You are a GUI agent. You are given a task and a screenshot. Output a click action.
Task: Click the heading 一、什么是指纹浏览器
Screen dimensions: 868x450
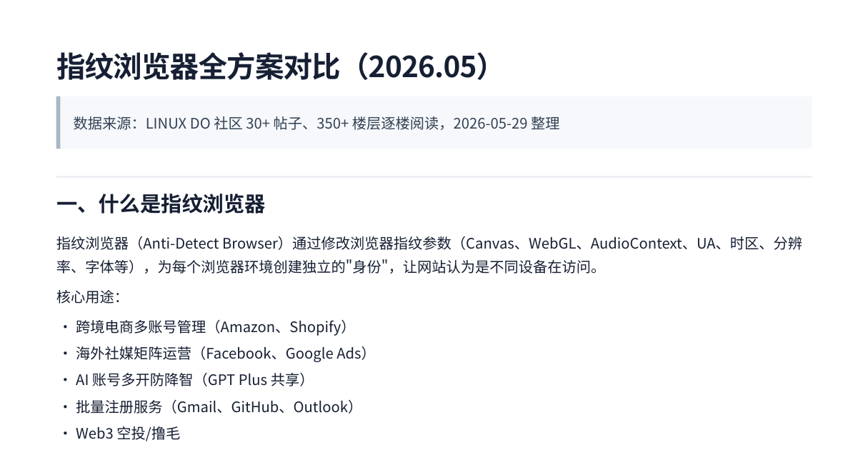(161, 204)
